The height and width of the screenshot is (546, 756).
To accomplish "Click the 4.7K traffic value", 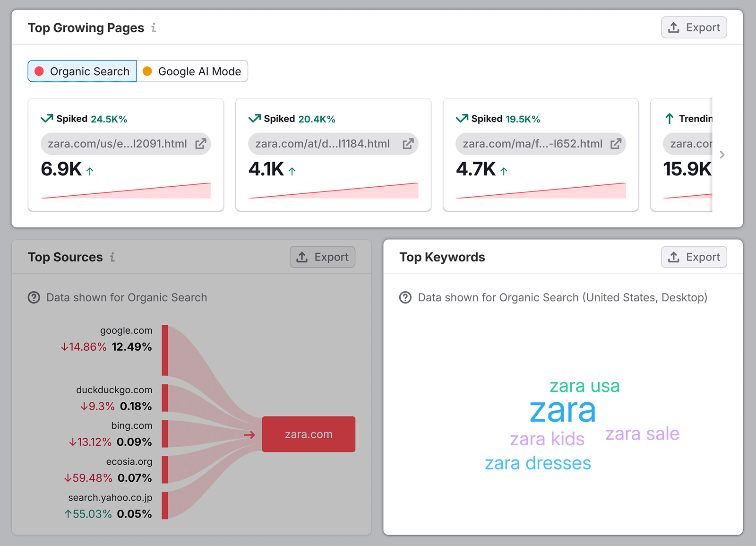I will click(476, 169).
